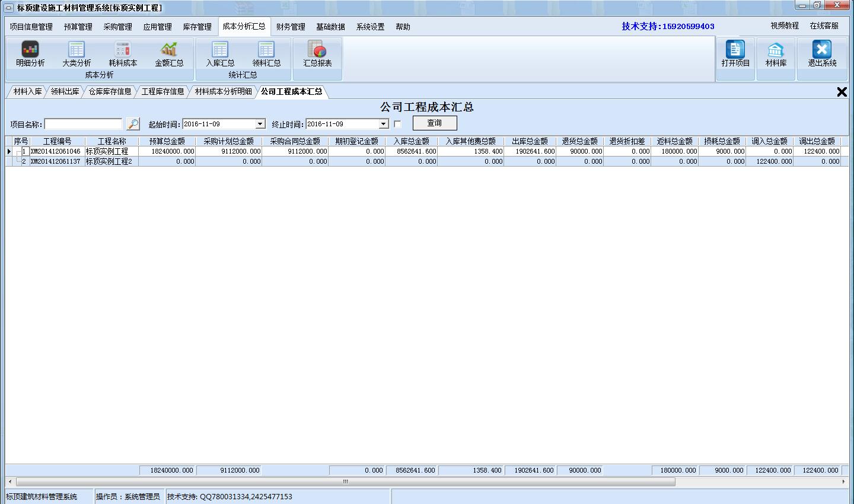Toggle the checkbox after 终止时间
Image resolution: width=854 pixels, height=504 pixels.
[x=396, y=123]
